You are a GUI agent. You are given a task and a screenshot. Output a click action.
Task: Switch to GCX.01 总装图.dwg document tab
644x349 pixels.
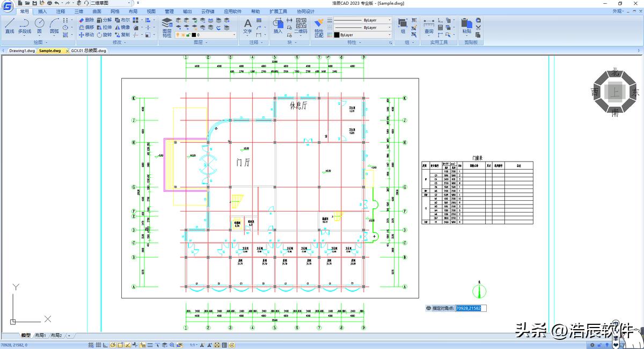pyautogui.click(x=89, y=50)
